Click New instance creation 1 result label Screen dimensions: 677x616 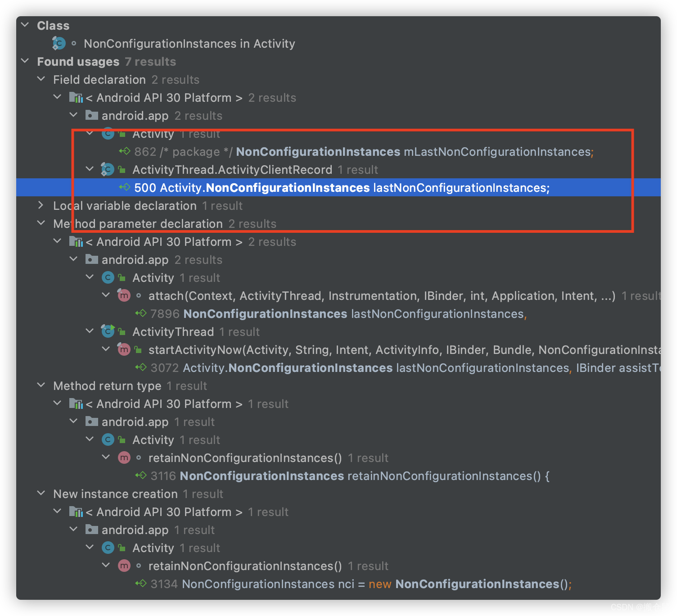pos(138,494)
